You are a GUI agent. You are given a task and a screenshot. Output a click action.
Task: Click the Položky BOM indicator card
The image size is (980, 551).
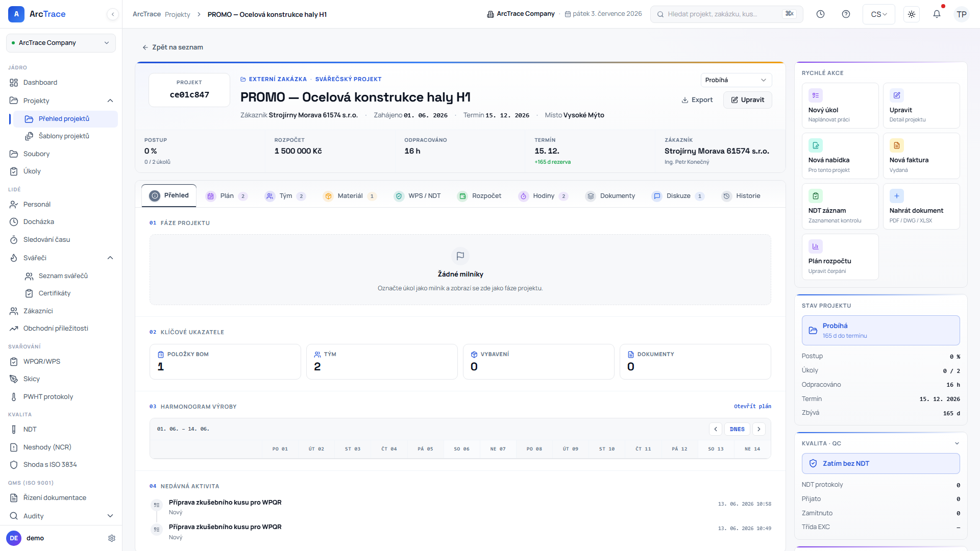(x=225, y=362)
